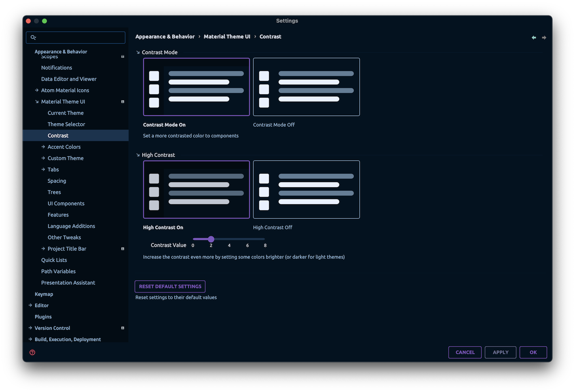Click the search magnifier icon in settings search

[x=34, y=37]
